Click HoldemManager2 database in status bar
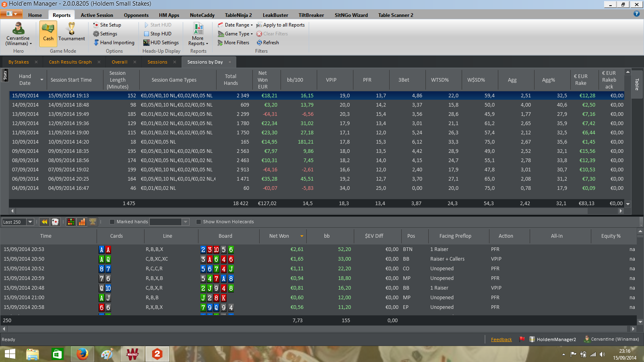Image resolution: width=644 pixels, height=362 pixels. 553,339
